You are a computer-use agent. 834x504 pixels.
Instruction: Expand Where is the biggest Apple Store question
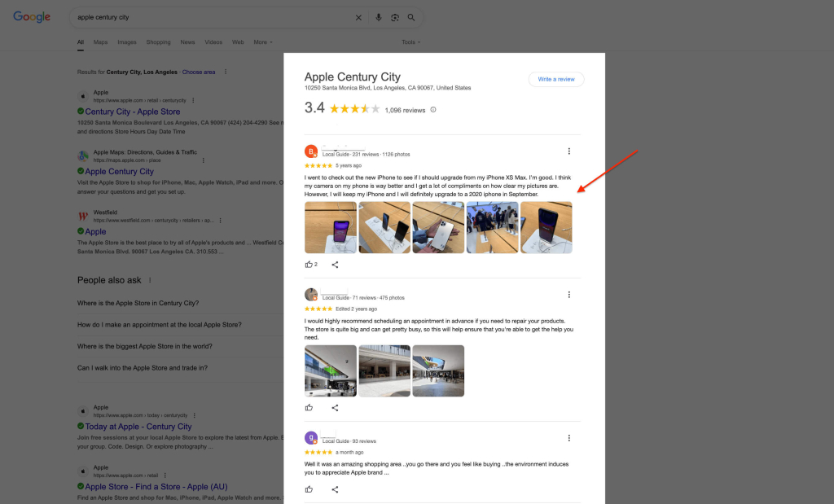coord(180,346)
